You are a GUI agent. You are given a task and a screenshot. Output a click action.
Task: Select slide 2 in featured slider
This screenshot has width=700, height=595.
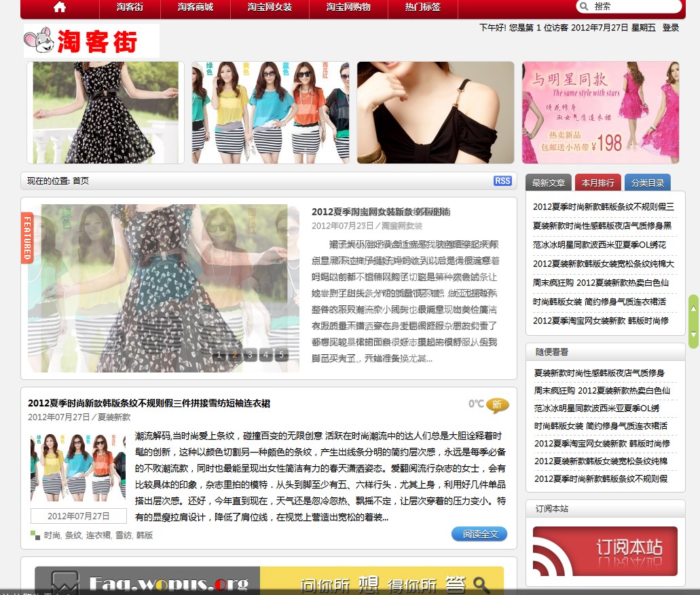[x=234, y=355]
